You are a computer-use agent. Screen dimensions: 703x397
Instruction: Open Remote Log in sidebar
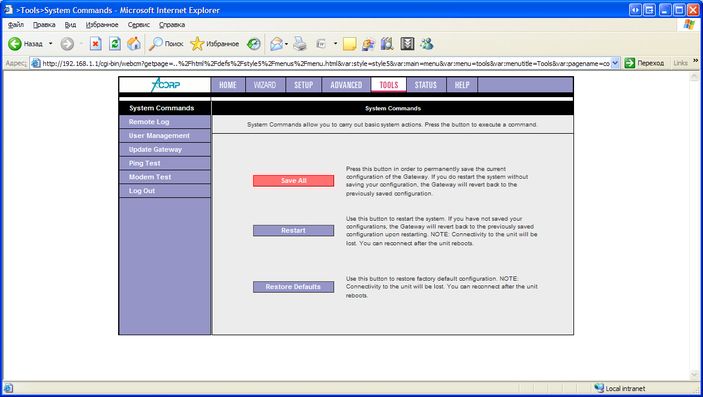pyautogui.click(x=165, y=122)
